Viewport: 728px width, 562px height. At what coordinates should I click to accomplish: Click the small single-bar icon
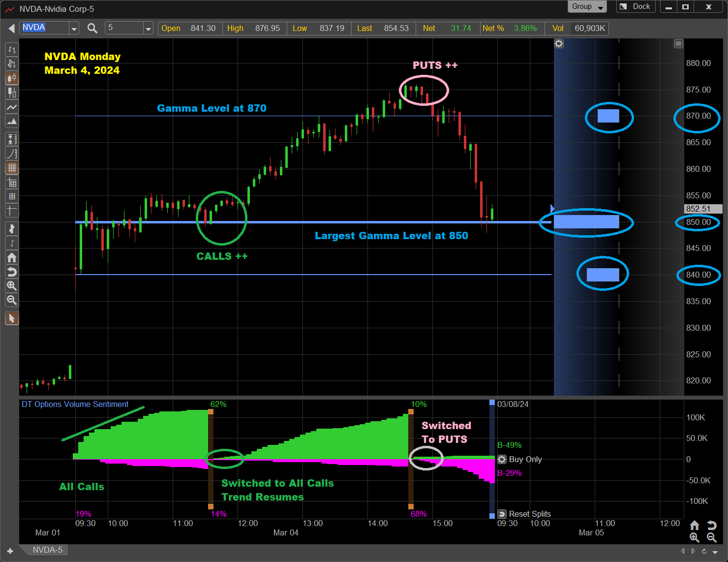coord(12,243)
